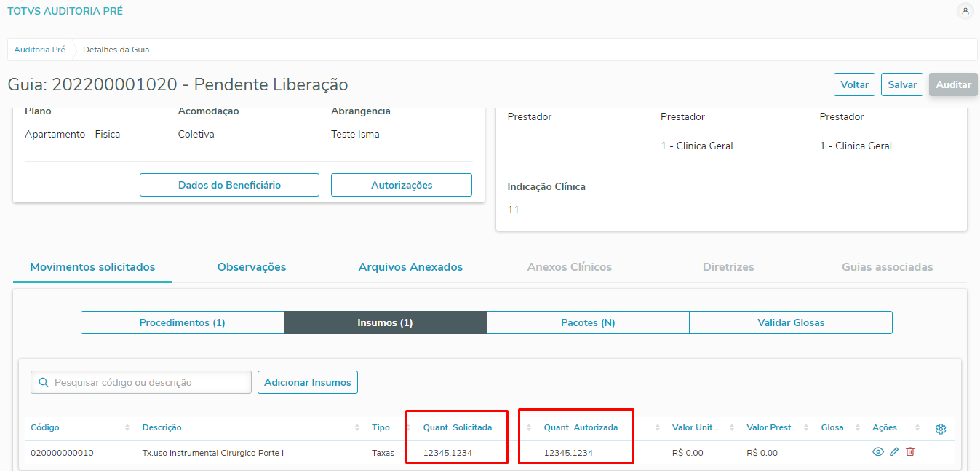Click the Voltar button
The height and width of the screenshot is (471, 980).
point(855,84)
